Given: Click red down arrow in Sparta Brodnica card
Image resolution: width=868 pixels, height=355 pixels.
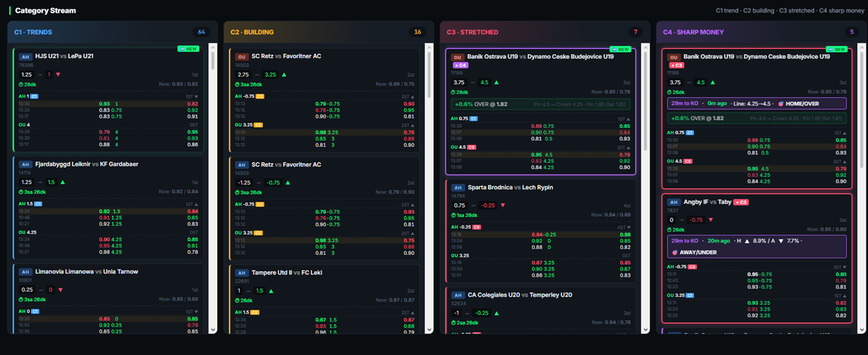Looking at the screenshot, I should [502, 205].
